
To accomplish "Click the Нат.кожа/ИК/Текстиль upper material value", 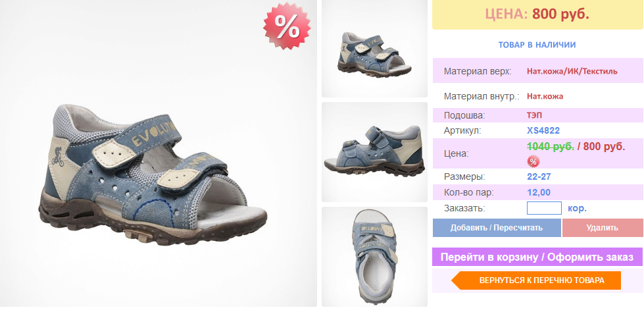I will point(572,71).
